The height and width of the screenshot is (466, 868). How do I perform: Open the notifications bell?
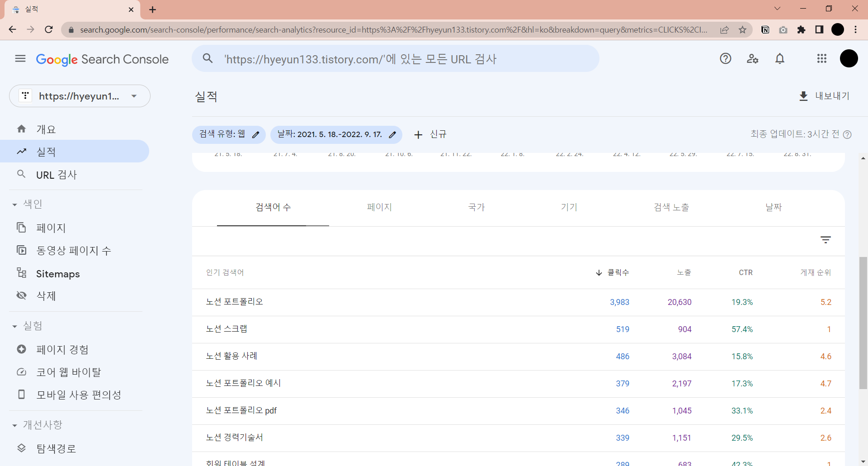(x=780, y=58)
